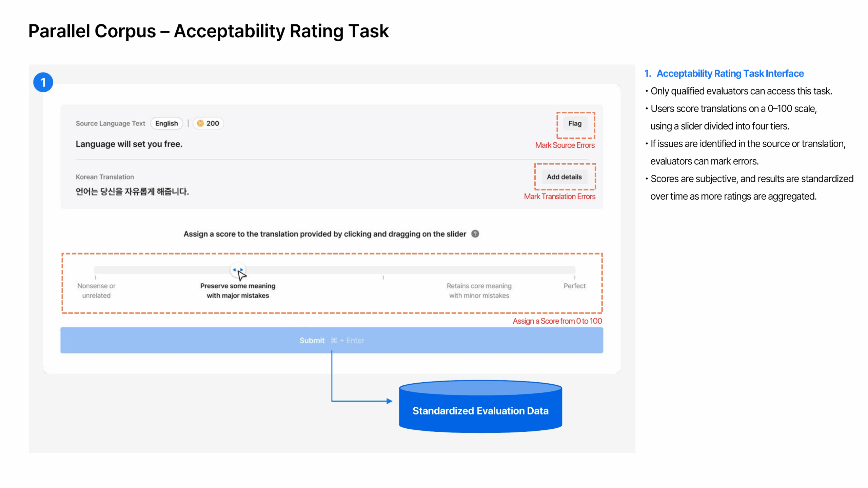Image resolution: width=868 pixels, height=488 pixels.
Task: Select the English language tag
Action: (x=166, y=123)
